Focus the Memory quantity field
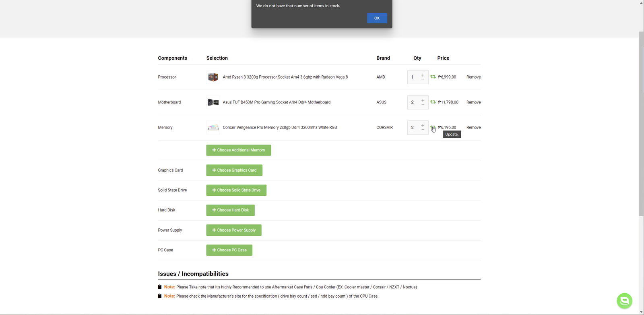This screenshot has width=644, height=315. click(413, 127)
